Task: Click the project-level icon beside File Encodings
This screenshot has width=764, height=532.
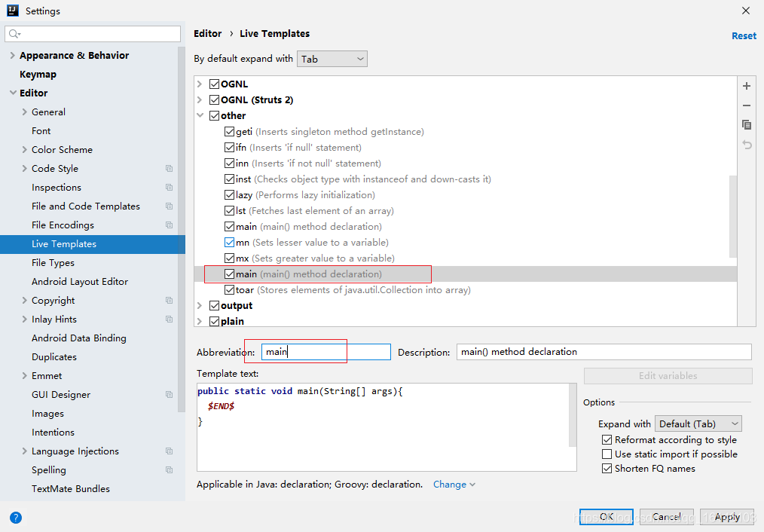Action: [x=169, y=225]
